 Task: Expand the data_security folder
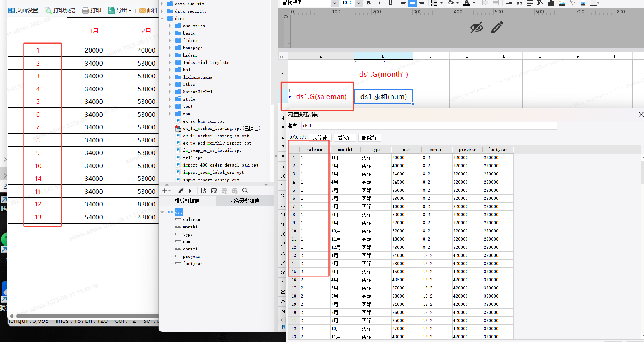[162, 11]
